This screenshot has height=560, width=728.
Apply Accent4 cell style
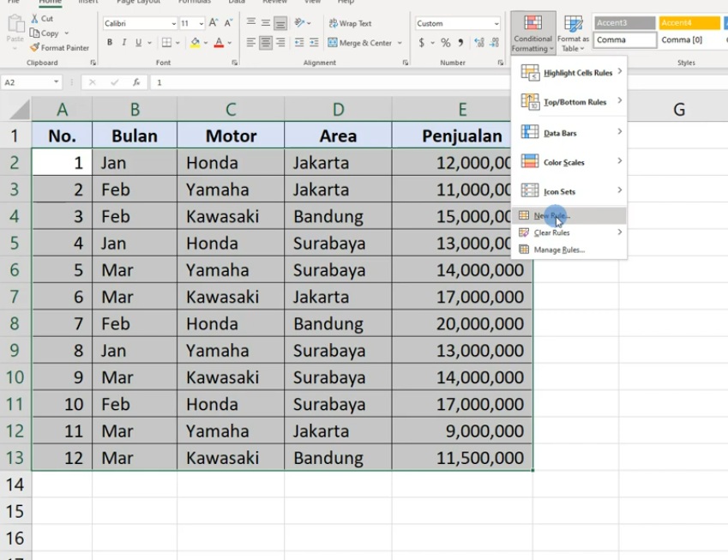[x=689, y=23]
